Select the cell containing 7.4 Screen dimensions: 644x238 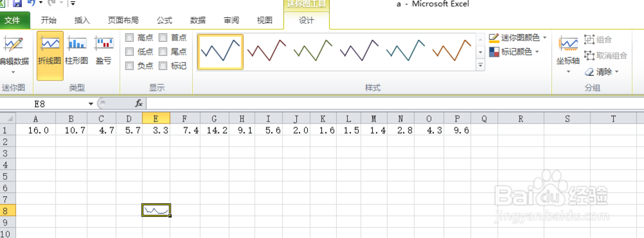coord(185,131)
